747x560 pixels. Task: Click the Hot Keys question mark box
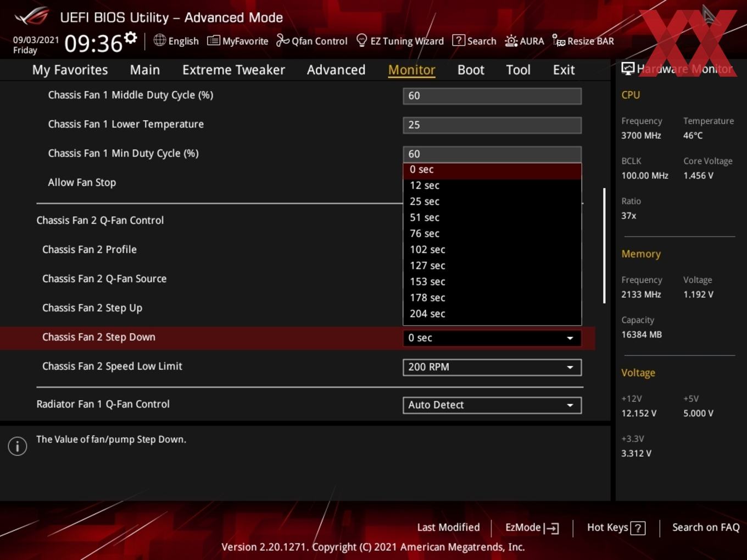coord(638,528)
